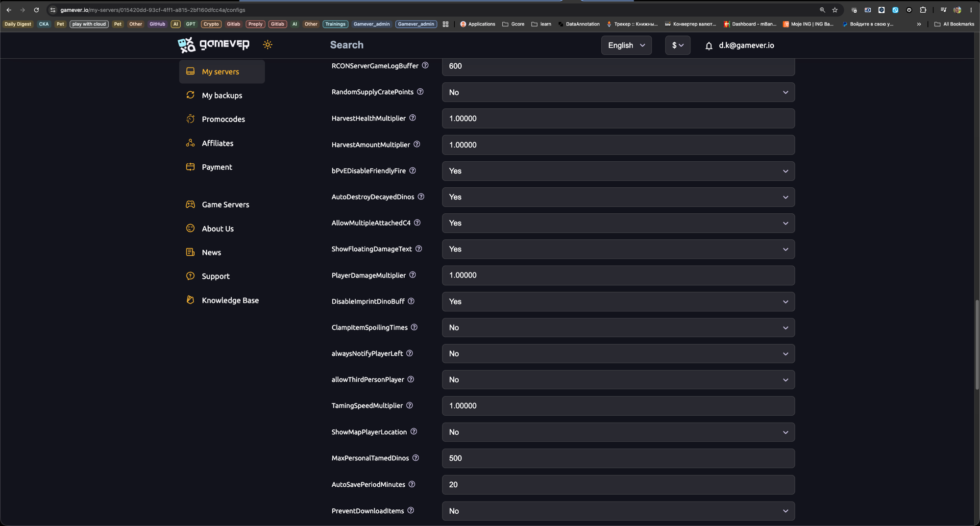
Task: Show help for RandomSupplyCratePoints
Action: tap(420, 92)
